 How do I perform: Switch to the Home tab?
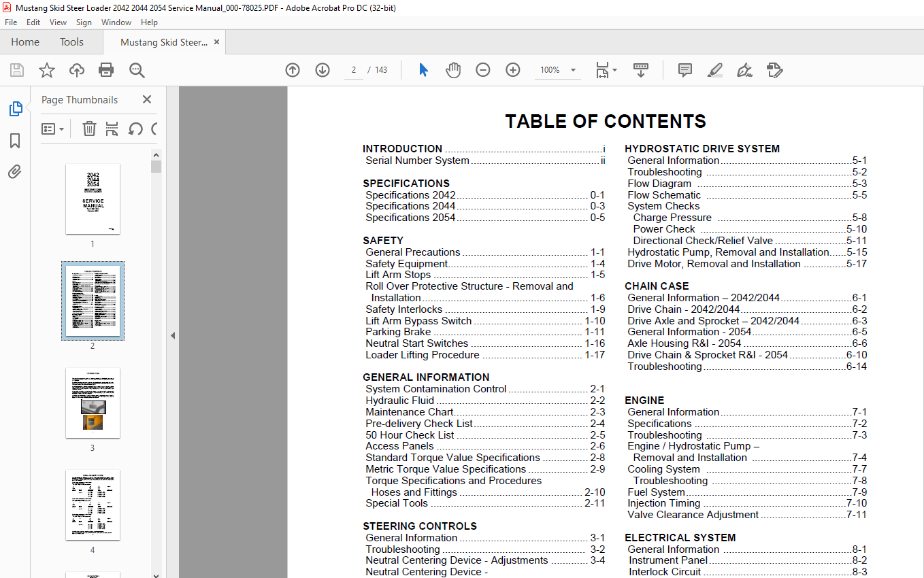[x=25, y=42]
